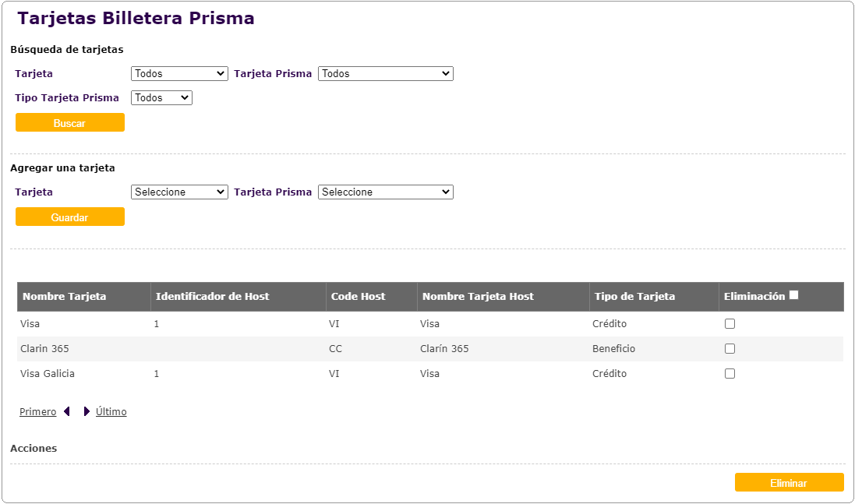Click the Nombre Tarjeta column header
This screenshot has width=855, height=504.
pos(65,297)
